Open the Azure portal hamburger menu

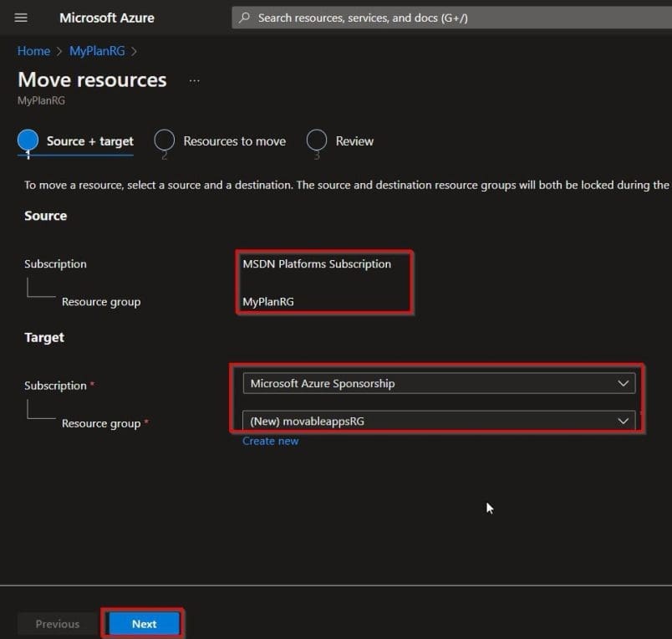[21, 18]
